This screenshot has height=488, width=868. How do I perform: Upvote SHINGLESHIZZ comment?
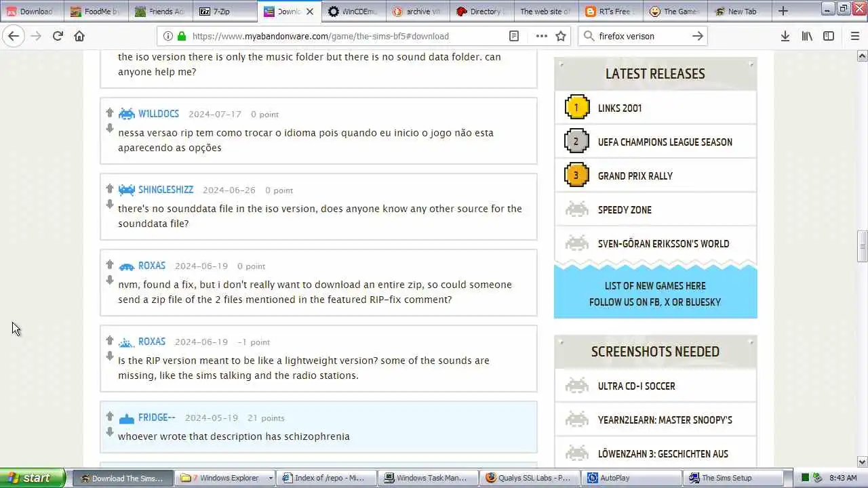(x=110, y=188)
